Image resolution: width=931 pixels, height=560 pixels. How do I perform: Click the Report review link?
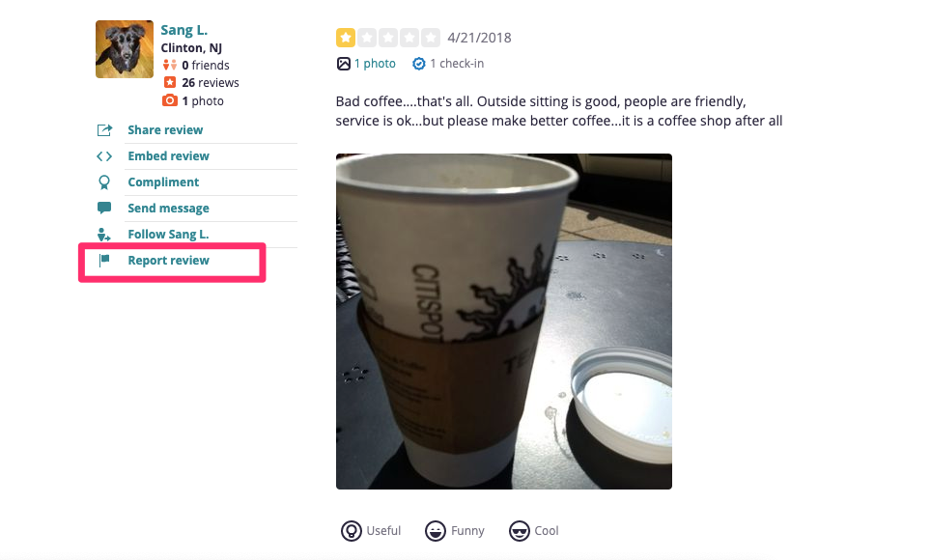pyautogui.click(x=169, y=260)
